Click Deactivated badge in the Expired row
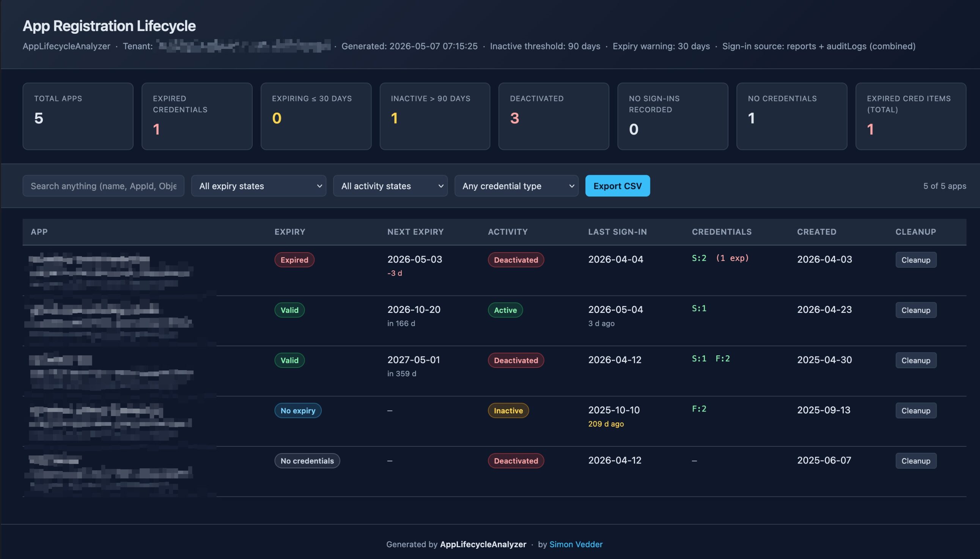Image resolution: width=980 pixels, height=559 pixels. click(x=516, y=260)
